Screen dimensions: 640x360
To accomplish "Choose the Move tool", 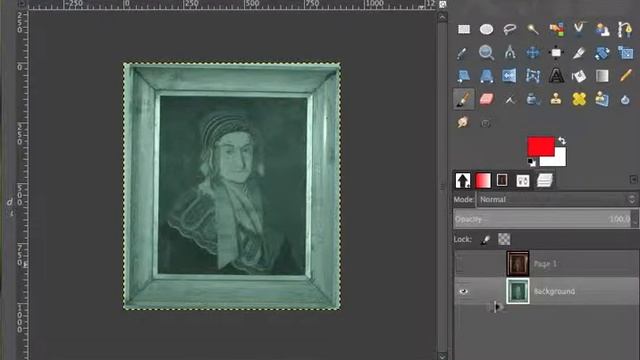I will (533, 52).
